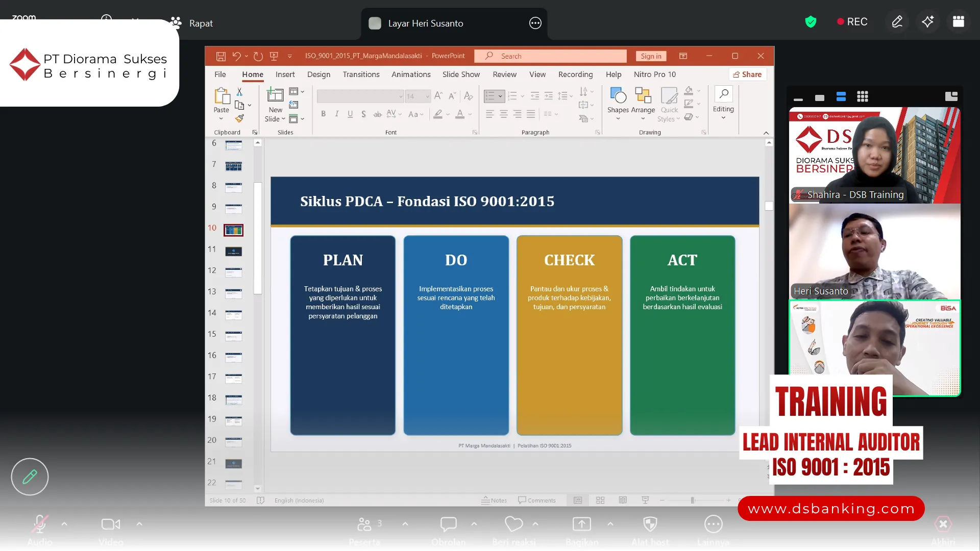Toggle Bold formatting button
Screen dimensions: 980x551
click(323, 114)
